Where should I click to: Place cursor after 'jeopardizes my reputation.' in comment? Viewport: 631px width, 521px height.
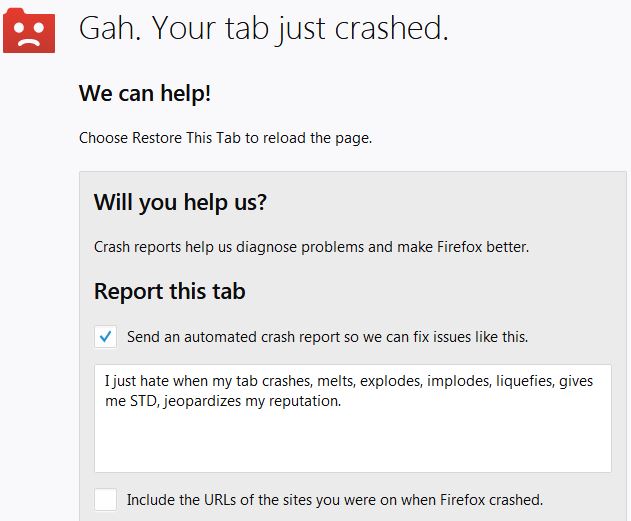(x=342, y=401)
